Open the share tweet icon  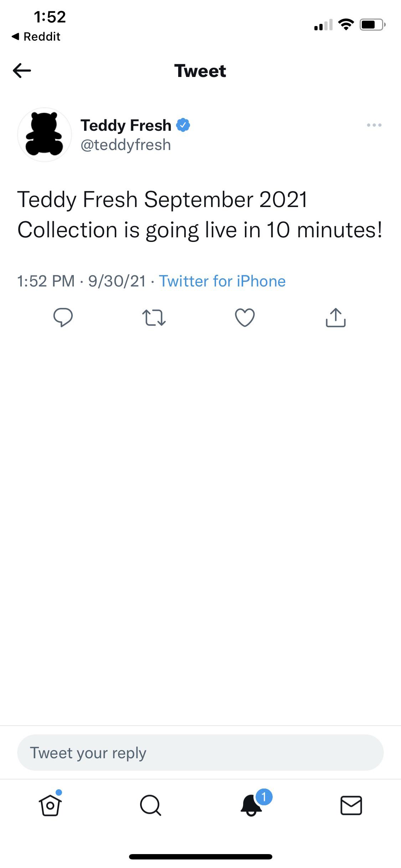[335, 317]
